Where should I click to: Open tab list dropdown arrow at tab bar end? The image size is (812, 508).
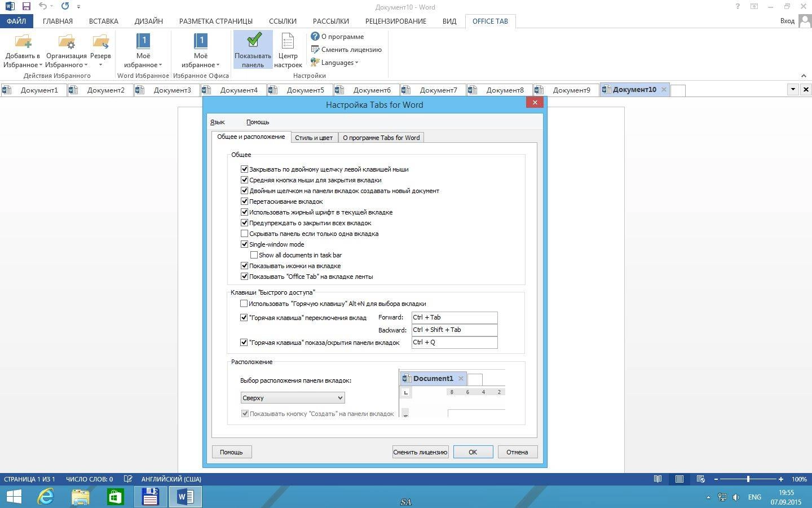click(793, 89)
